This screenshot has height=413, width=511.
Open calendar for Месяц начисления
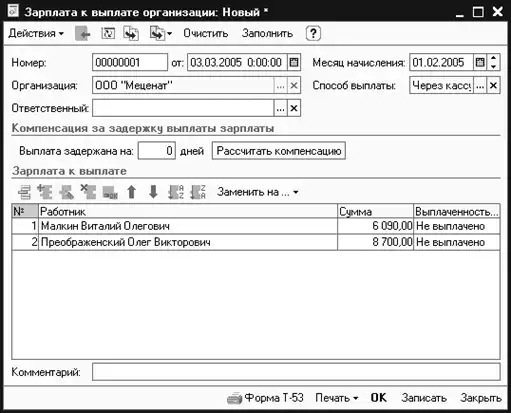pos(480,62)
